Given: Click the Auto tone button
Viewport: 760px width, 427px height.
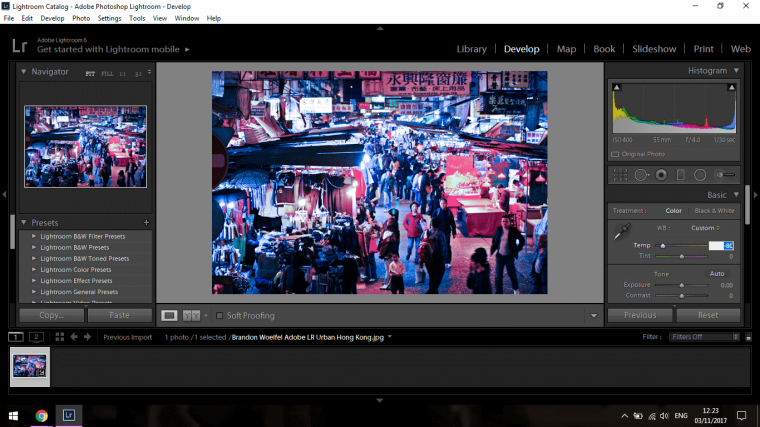Looking at the screenshot, I should 717,274.
